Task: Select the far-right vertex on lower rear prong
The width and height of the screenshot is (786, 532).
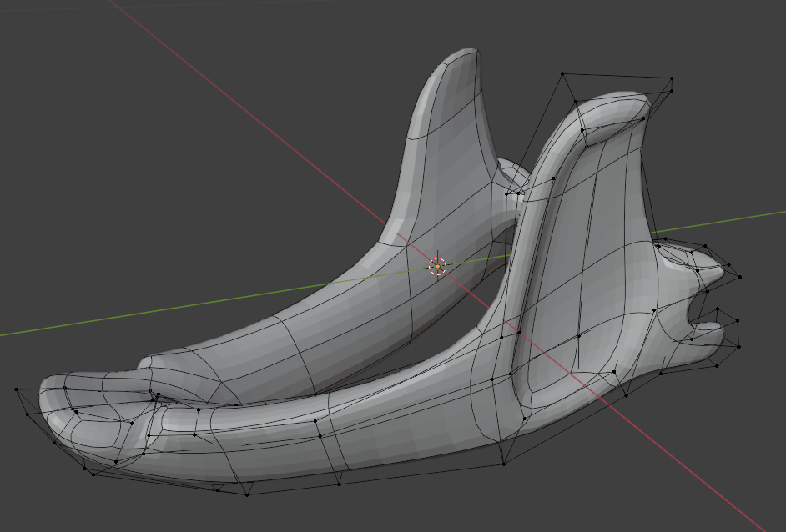Action: click(x=738, y=345)
